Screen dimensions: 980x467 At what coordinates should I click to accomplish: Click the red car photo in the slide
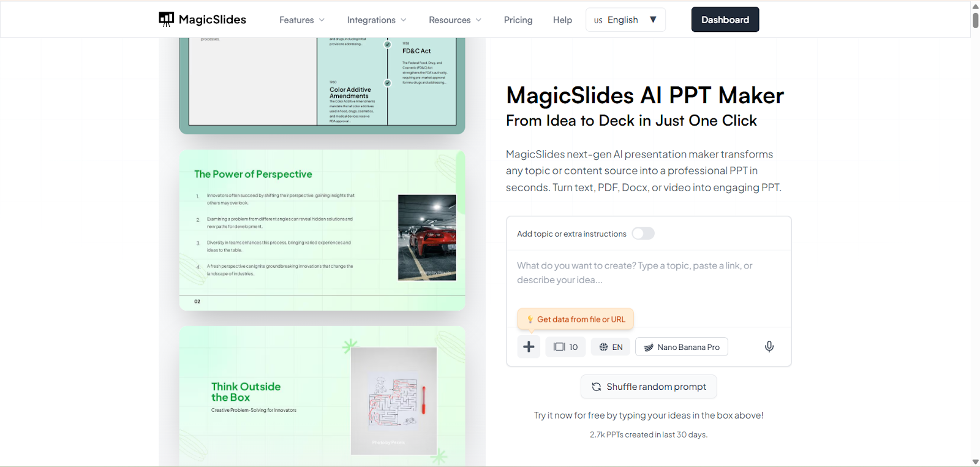click(427, 238)
